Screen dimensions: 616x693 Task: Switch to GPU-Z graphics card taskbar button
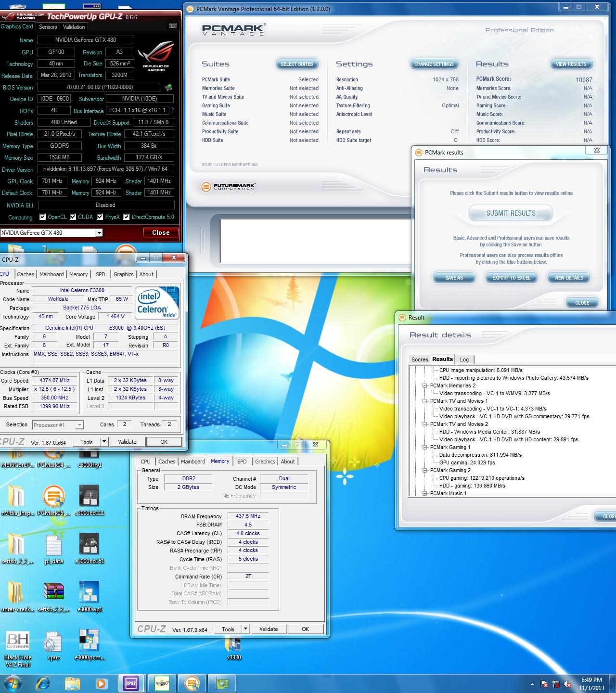coord(222,683)
